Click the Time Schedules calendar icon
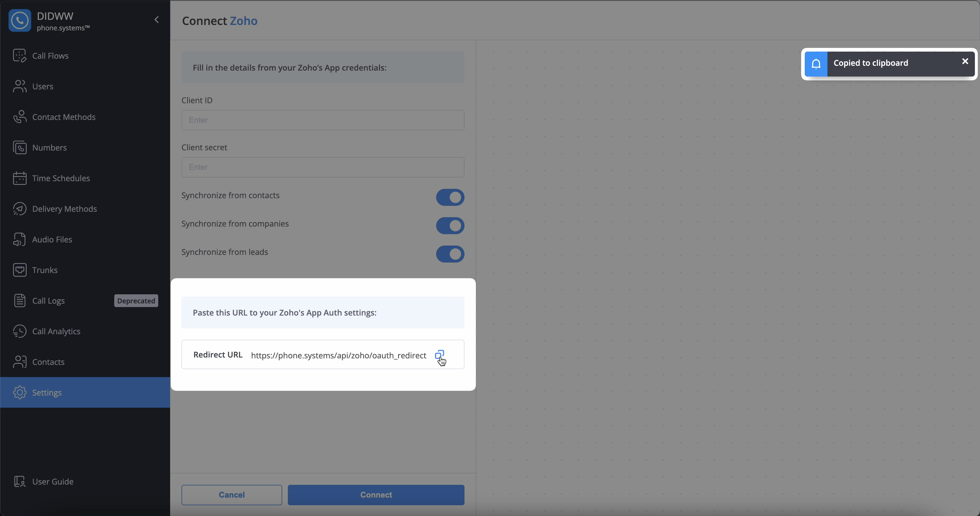This screenshot has width=980, height=516. point(20,178)
